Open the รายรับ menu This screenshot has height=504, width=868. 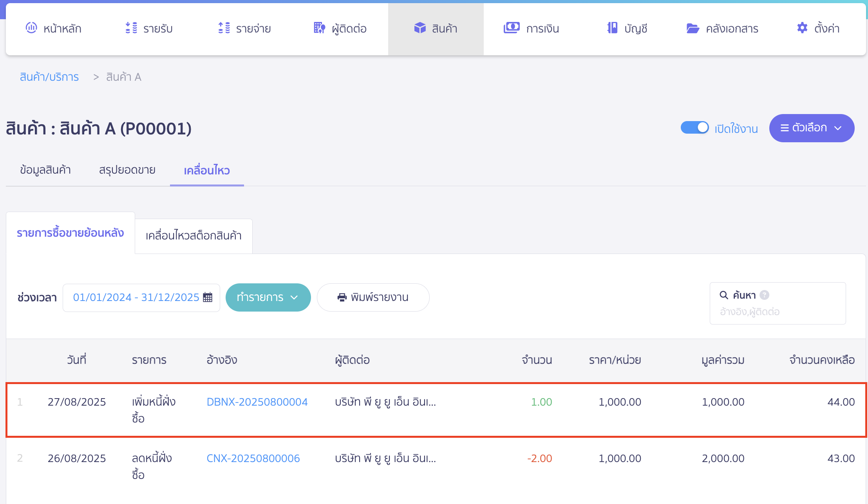click(149, 29)
